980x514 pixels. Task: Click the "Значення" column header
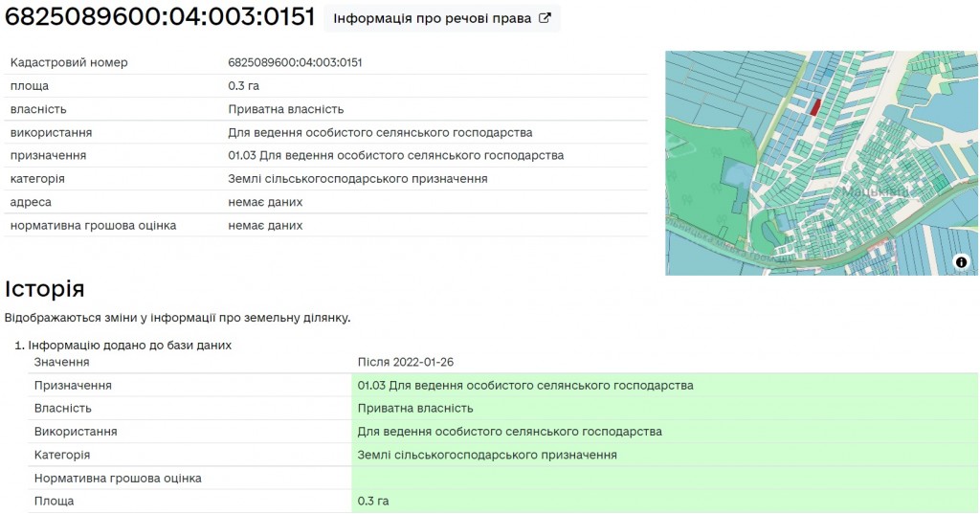62,362
